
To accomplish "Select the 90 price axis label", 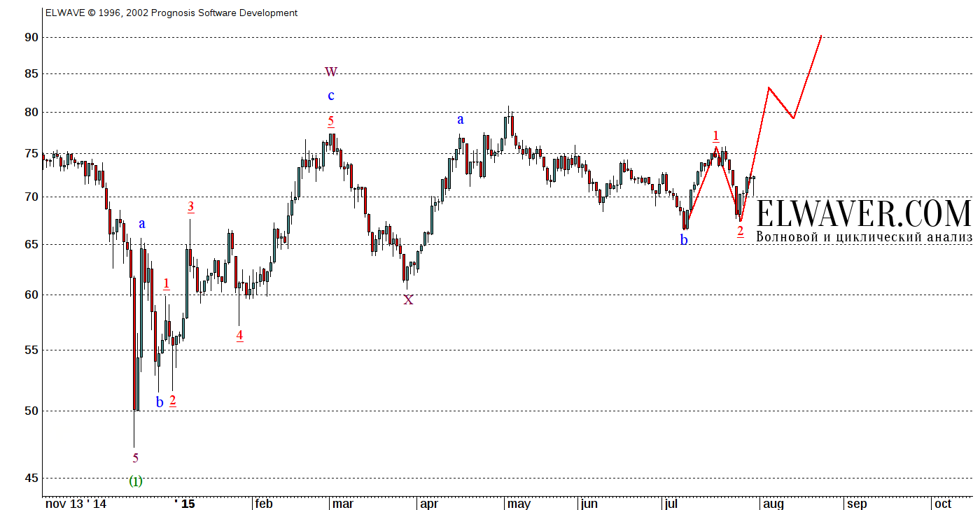I will 30,37.
